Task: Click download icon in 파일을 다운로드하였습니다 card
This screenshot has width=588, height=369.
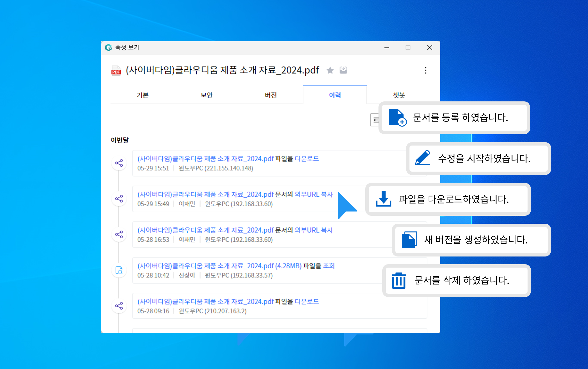Action: pyautogui.click(x=383, y=199)
